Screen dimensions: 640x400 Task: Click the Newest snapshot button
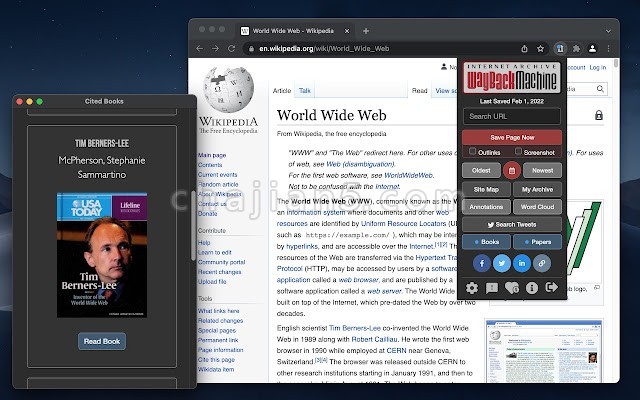542,171
